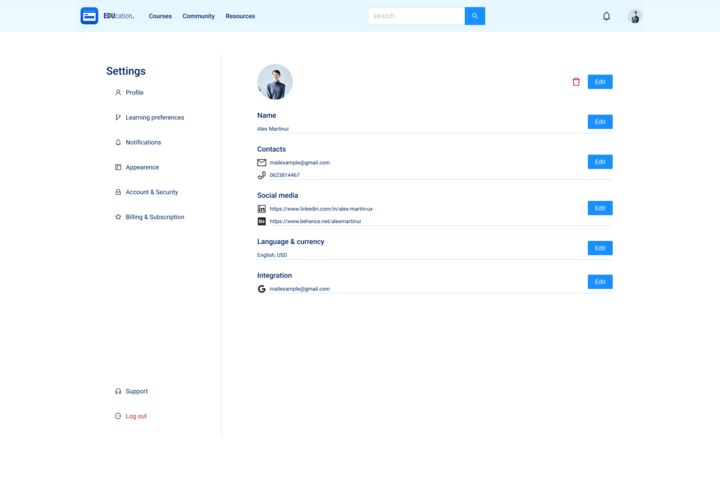This screenshot has width=720, height=480.
Task: Edit the Name field
Action: [600, 122]
